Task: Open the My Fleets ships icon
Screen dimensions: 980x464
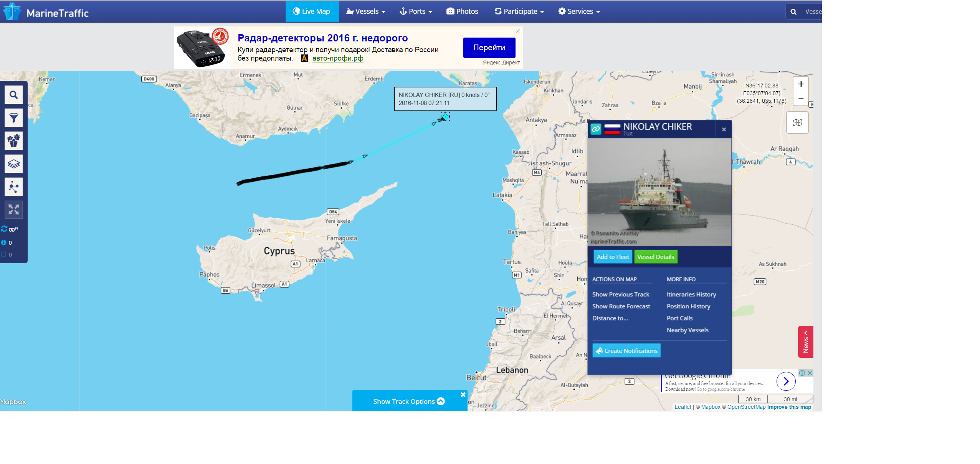Action: (13, 141)
